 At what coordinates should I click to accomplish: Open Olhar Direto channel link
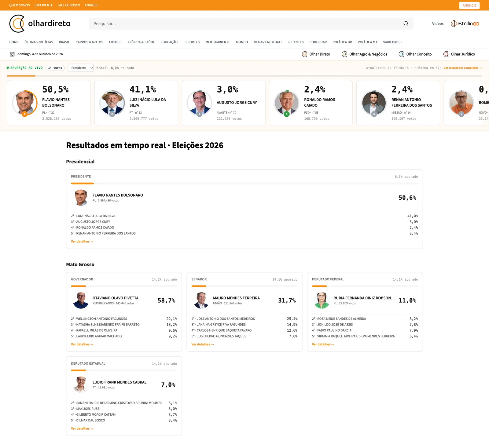point(316,54)
